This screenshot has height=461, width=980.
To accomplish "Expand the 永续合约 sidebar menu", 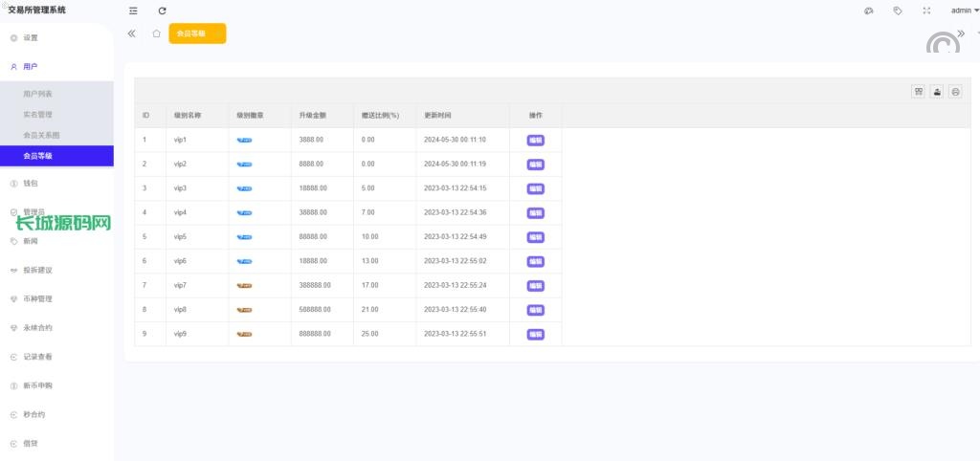I will pyautogui.click(x=38, y=328).
